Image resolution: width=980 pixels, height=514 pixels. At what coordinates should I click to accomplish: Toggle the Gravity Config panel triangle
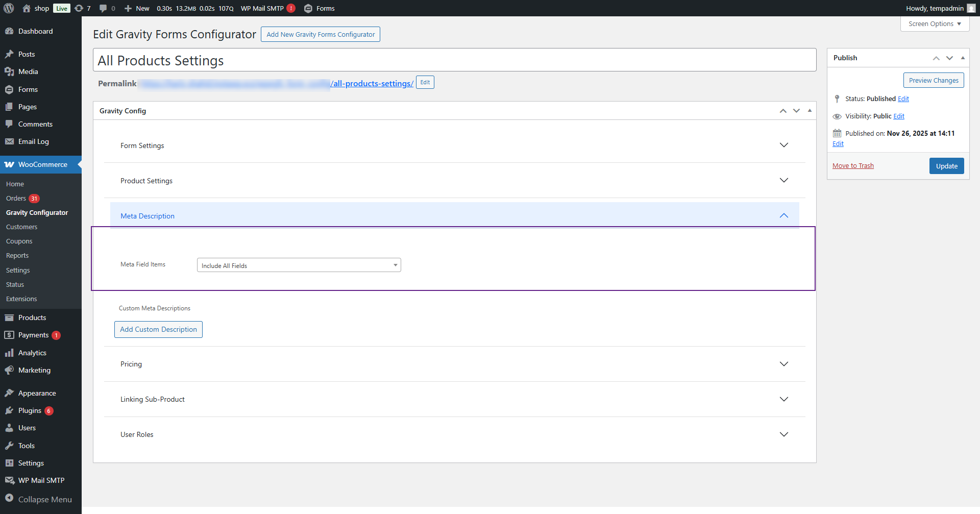(810, 110)
